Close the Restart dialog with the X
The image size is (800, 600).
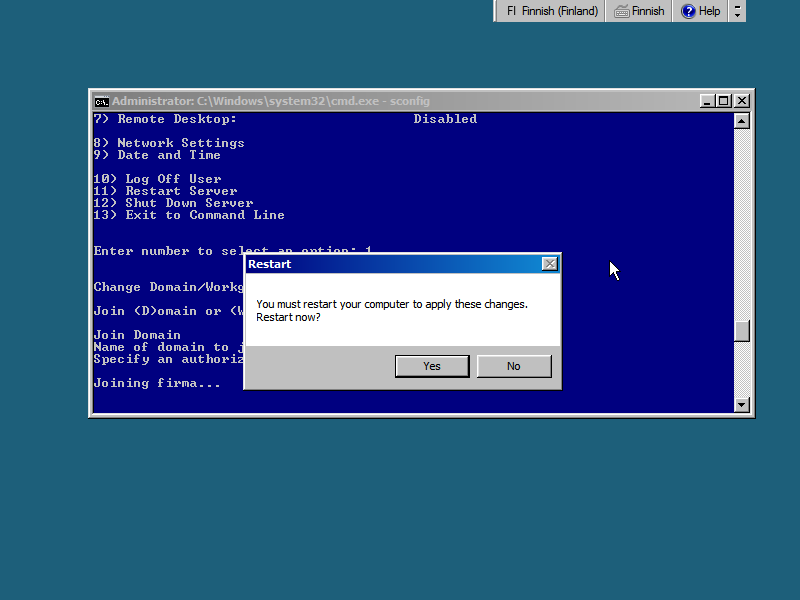click(549, 264)
